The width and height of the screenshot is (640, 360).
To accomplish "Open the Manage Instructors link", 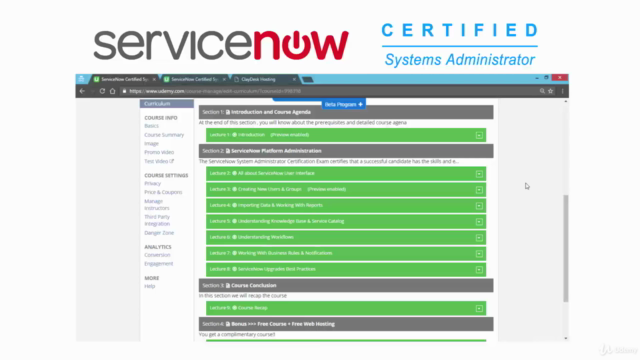I will [157, 204].
